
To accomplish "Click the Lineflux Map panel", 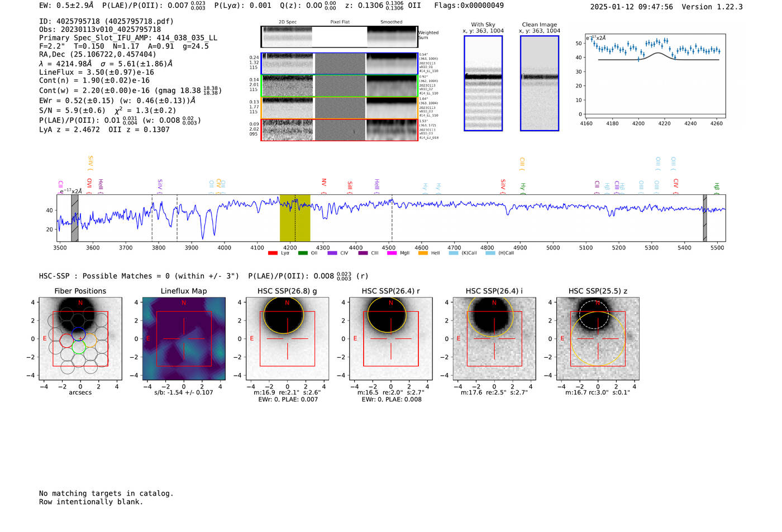I will [x=184, y=339].
